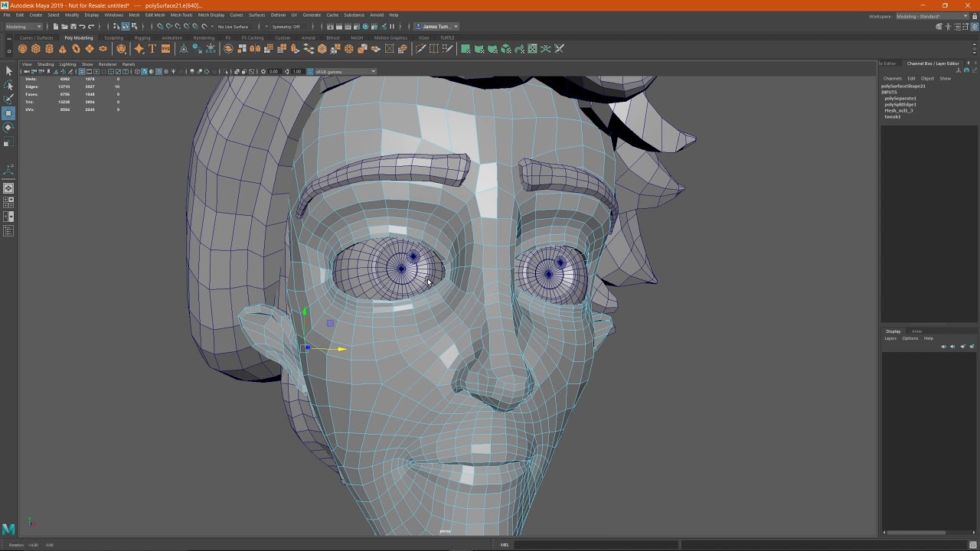
Task: Open the Modeling menu set dropdown
Action: pos(24,27)
